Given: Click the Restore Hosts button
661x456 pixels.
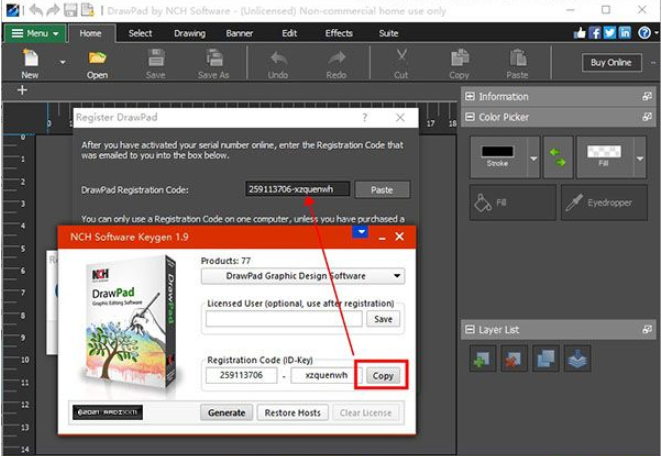Looking at the screenshot, I should (x=293, y=413).
